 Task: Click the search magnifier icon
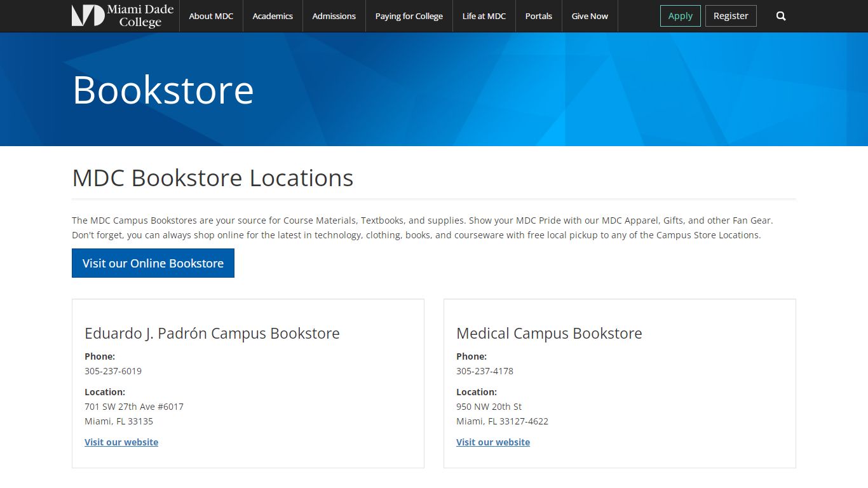pos(781,16)
